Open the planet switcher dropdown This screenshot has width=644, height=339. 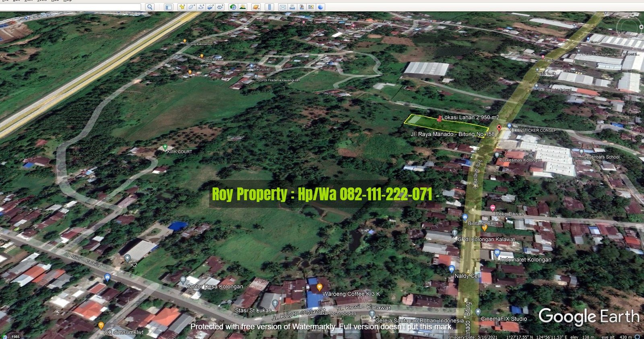coord(256,7)
